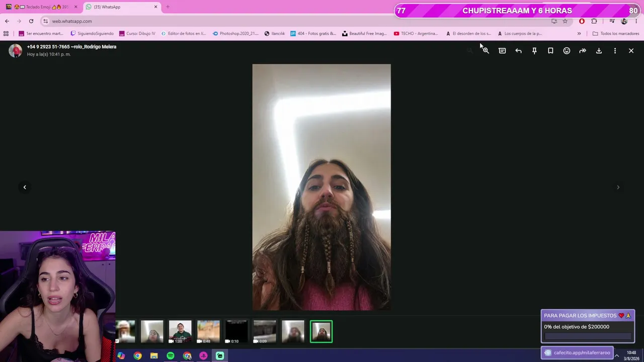The width and height of the screenshot is (644, 362).
Task: Open the 'Los cuerpos de la p...' bookmark
Action: click(520, 34)
